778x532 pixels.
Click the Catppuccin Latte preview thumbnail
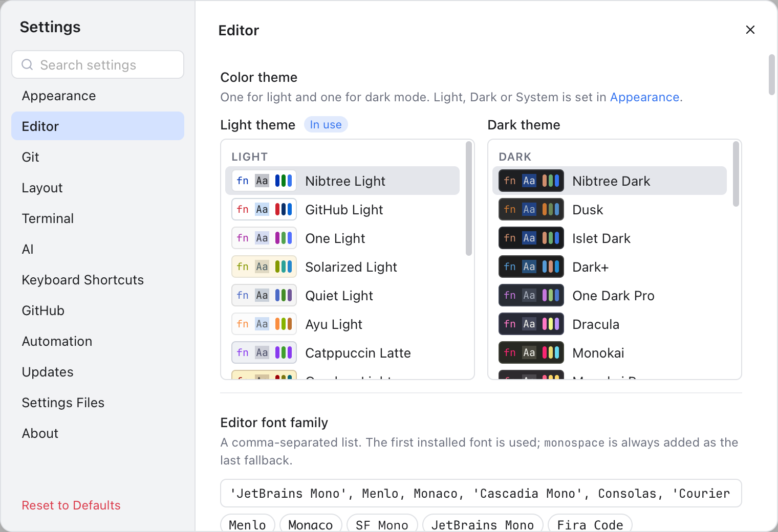(x=264, y=352)
